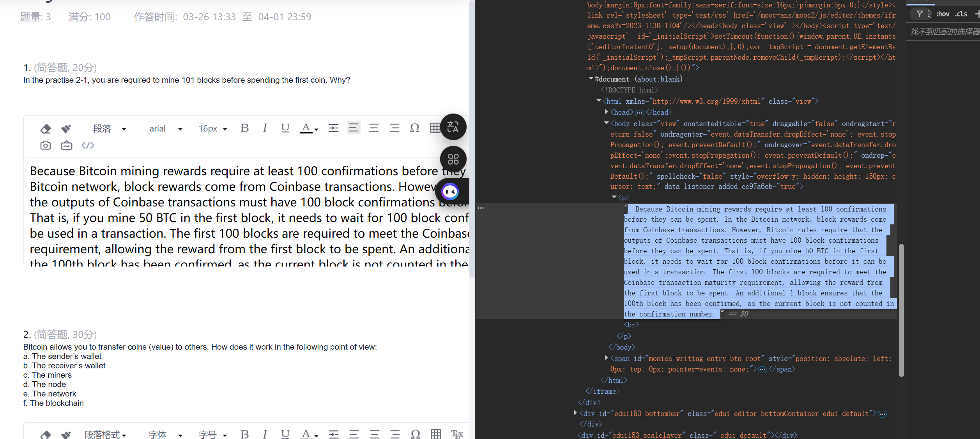Click the camera screenshot icon
This screenshot has width=980, height=439.
pos(46,146)
